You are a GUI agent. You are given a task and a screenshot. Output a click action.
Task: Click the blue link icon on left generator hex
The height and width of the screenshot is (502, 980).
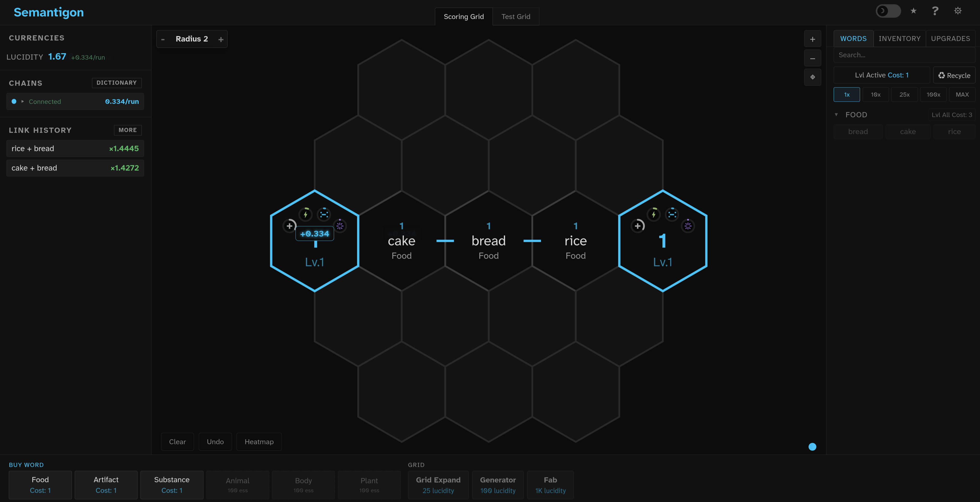click(x=324, y=214)
